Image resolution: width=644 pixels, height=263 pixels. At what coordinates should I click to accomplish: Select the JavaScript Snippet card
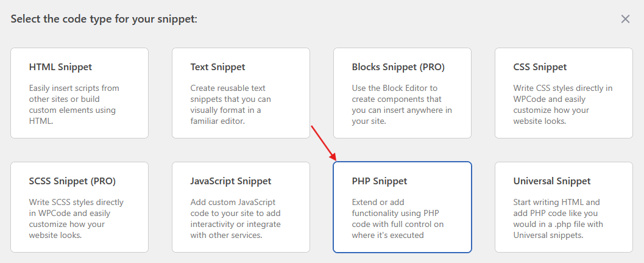pos(241,207)
